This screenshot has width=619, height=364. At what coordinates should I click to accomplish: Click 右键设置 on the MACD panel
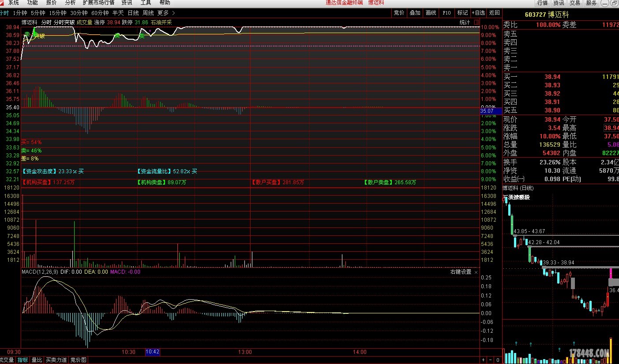tap(461, 272)
